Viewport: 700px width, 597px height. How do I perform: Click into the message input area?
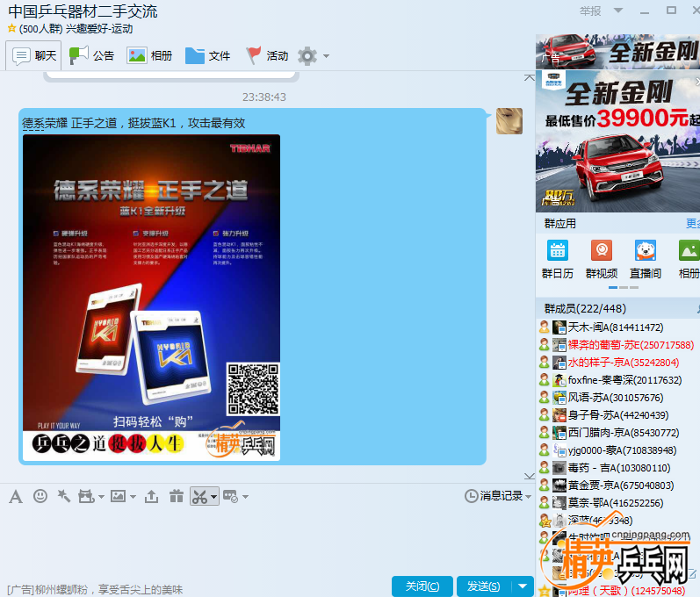268,540
